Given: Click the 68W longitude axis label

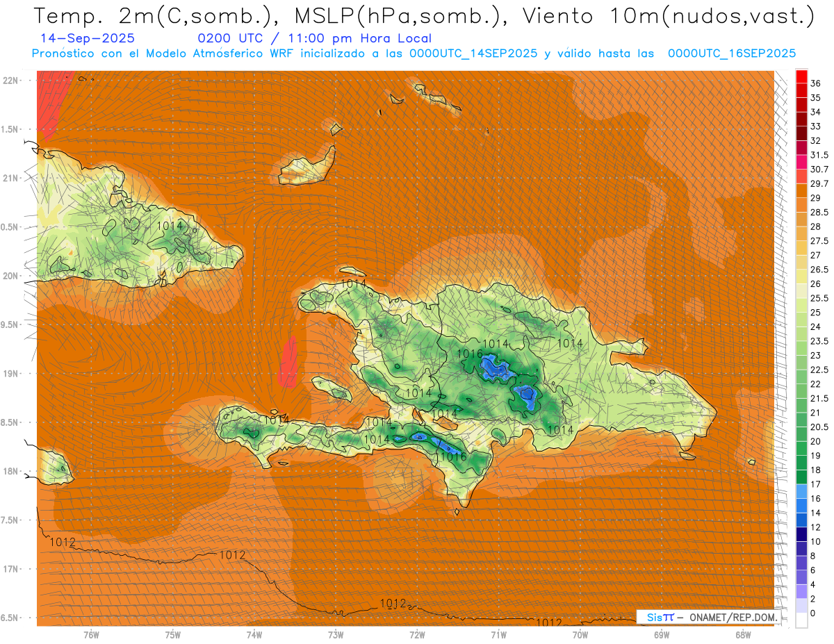Looking at the screenshot, I should 742,634.
